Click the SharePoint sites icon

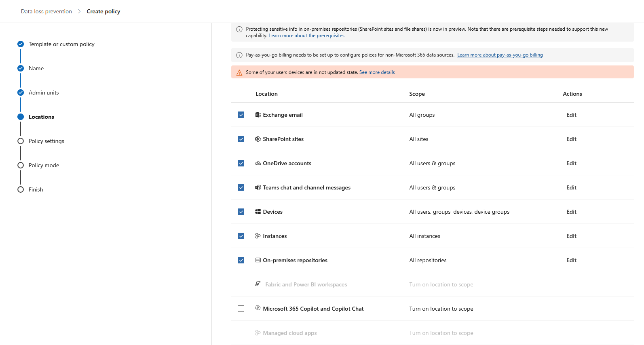(x=258, y=139)
